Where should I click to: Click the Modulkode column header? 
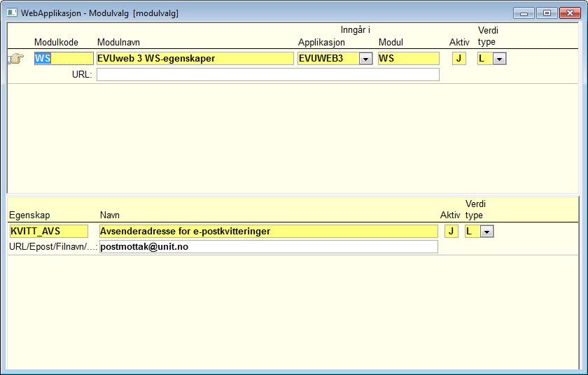tap(56, 43)
